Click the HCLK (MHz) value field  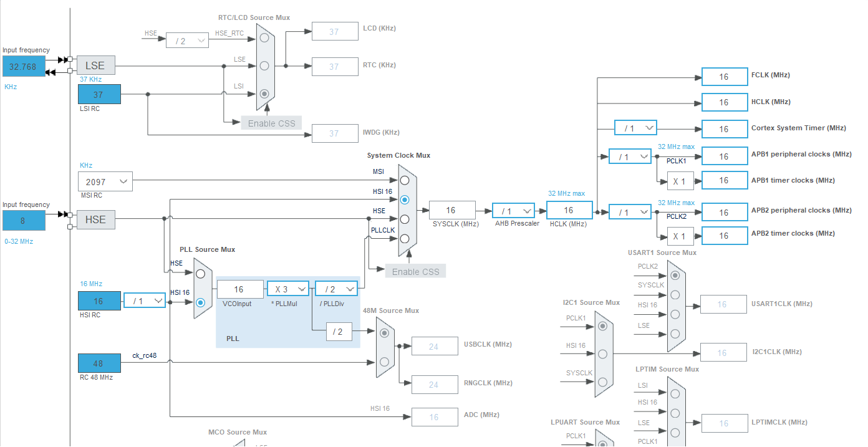pos(569,211)
